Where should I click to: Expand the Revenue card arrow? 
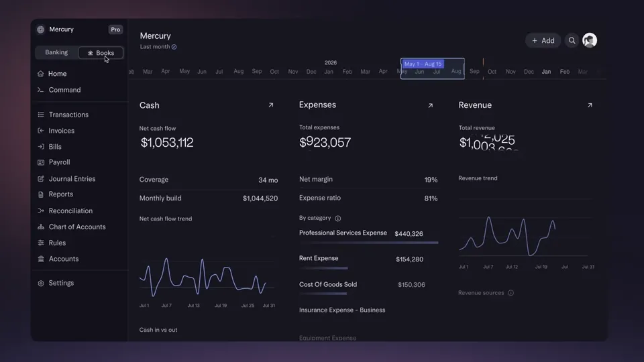pyautogui.click(x=590, y=105)
